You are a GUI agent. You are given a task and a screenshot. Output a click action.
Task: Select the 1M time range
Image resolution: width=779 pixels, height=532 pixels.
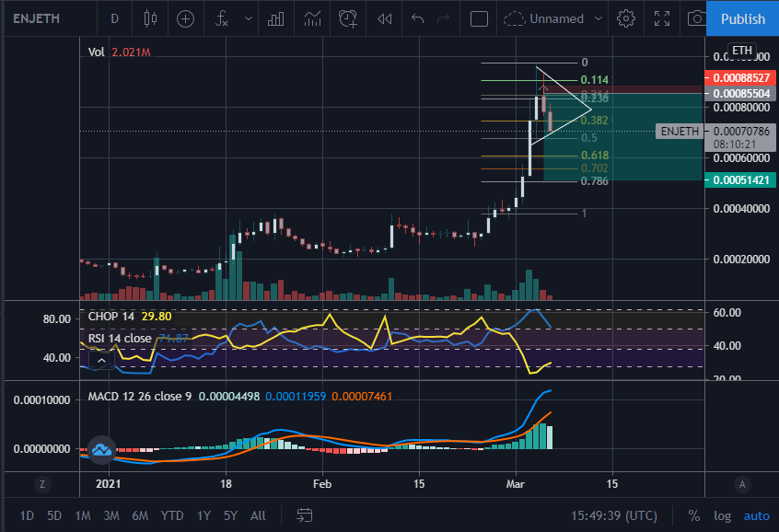[83, 515]
